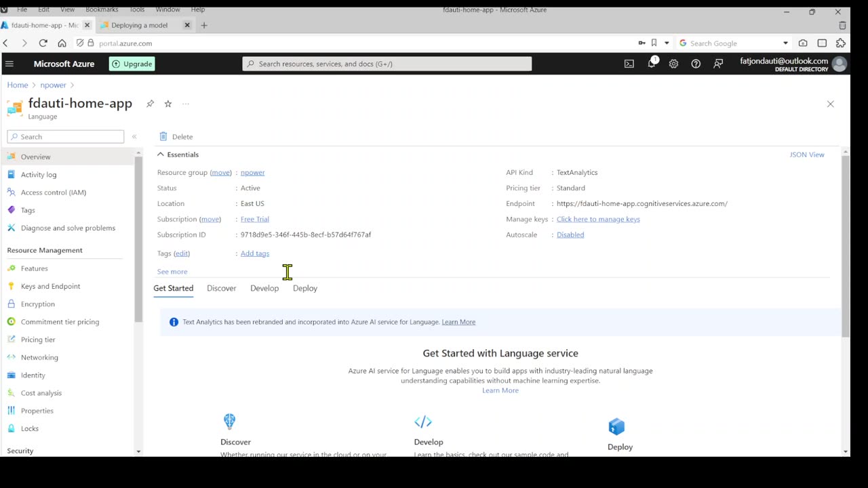Click Learn More in the info banner
Viewport: 868px width, 488px height.
(458, 322)
